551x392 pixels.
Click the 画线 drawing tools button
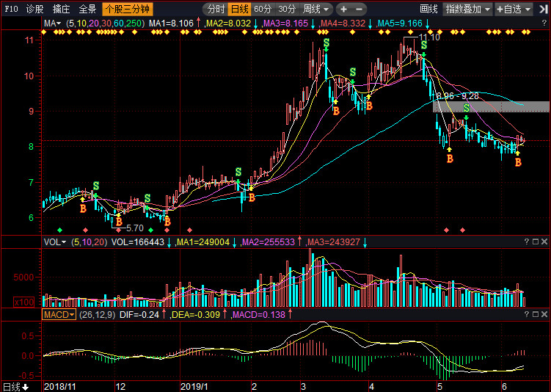(x=428, y=10)
